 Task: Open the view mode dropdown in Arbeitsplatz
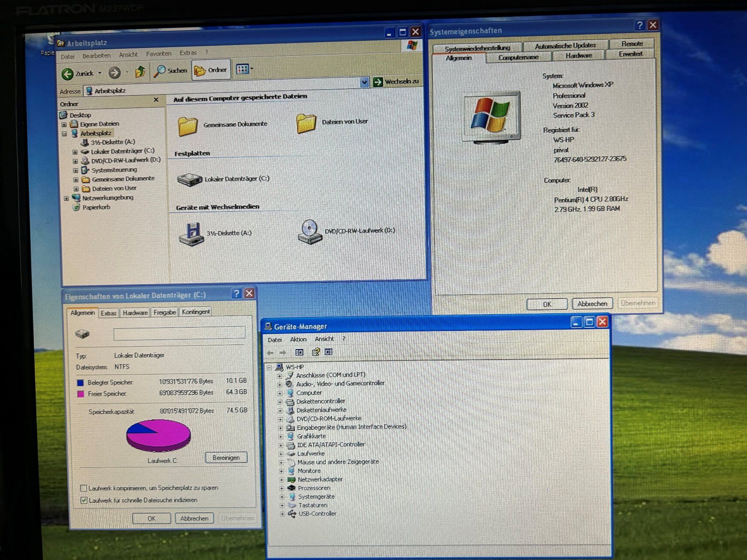point(244,69)
